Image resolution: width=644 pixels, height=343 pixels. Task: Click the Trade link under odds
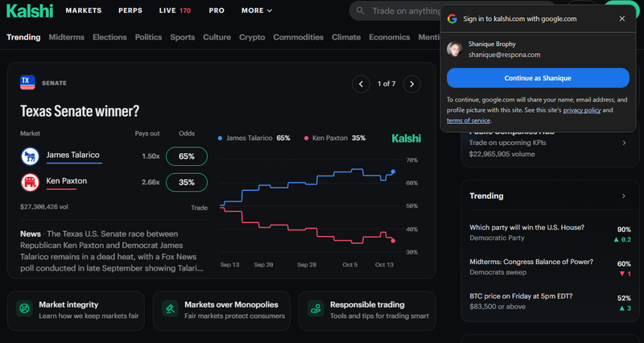click(x=199, y=208)
